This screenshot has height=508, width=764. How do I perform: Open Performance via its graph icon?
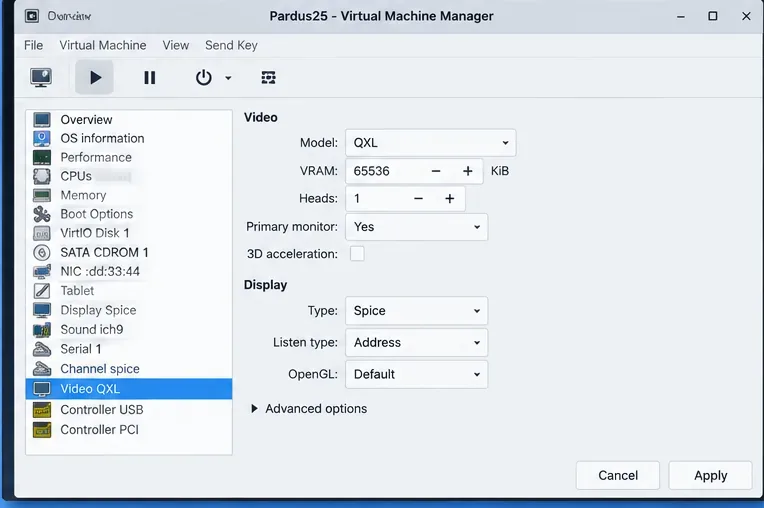coord(42,157)
